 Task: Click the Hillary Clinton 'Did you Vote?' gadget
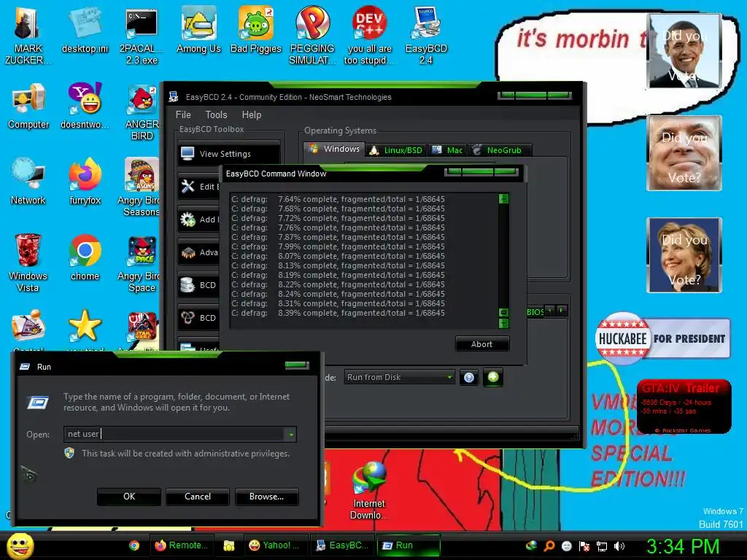coord(684,255)
